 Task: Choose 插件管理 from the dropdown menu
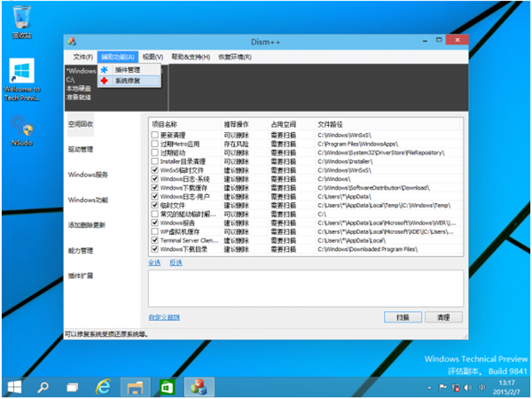tap(129, 70)
